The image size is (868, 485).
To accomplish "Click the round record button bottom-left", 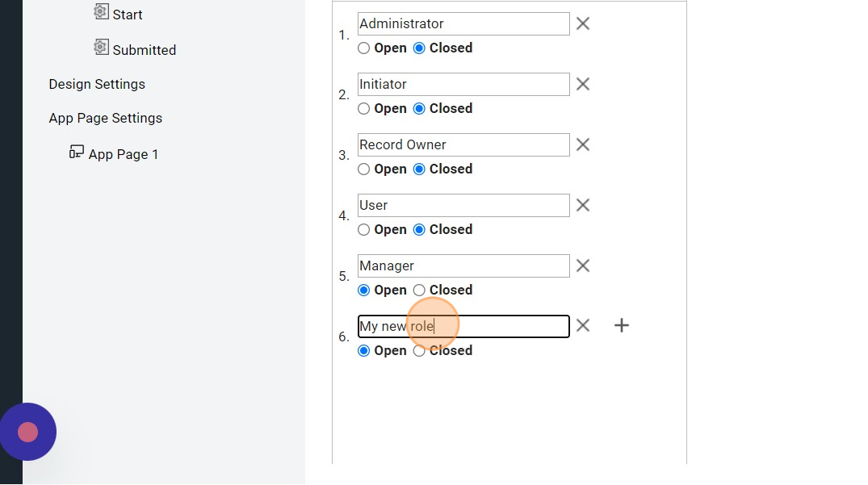I will [28, 432].
